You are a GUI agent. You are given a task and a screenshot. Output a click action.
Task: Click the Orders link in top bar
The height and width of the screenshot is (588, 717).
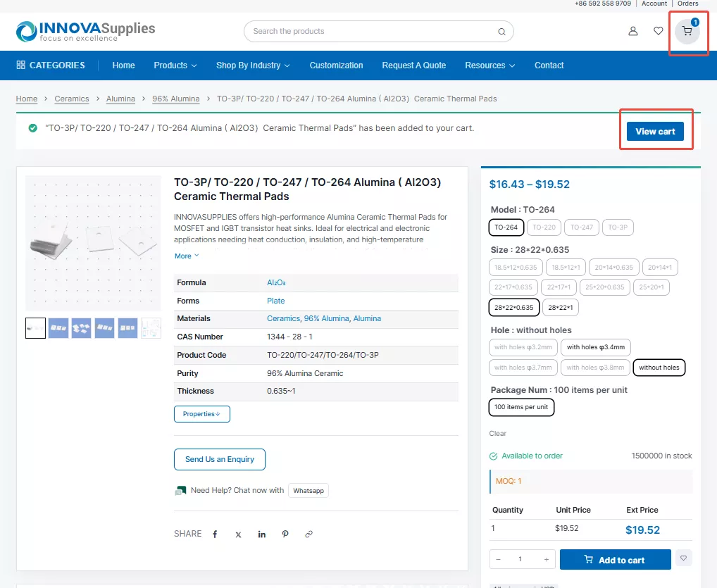point(687,4)
